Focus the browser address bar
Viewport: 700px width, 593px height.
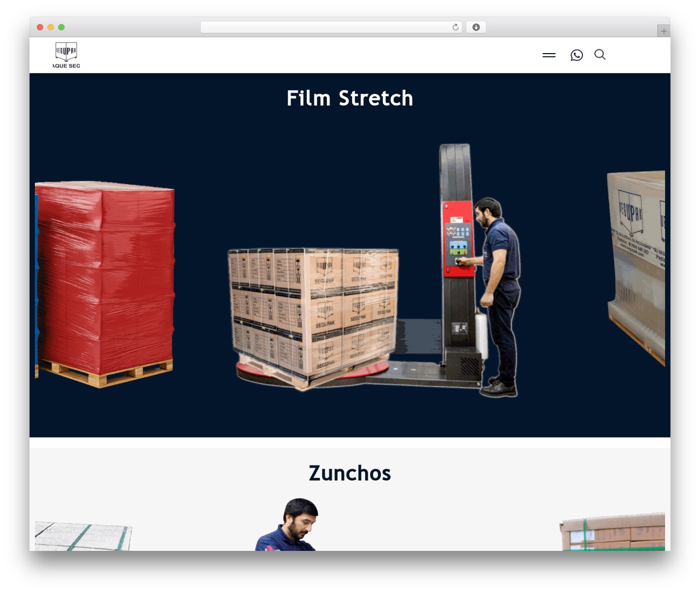[331, 27]
